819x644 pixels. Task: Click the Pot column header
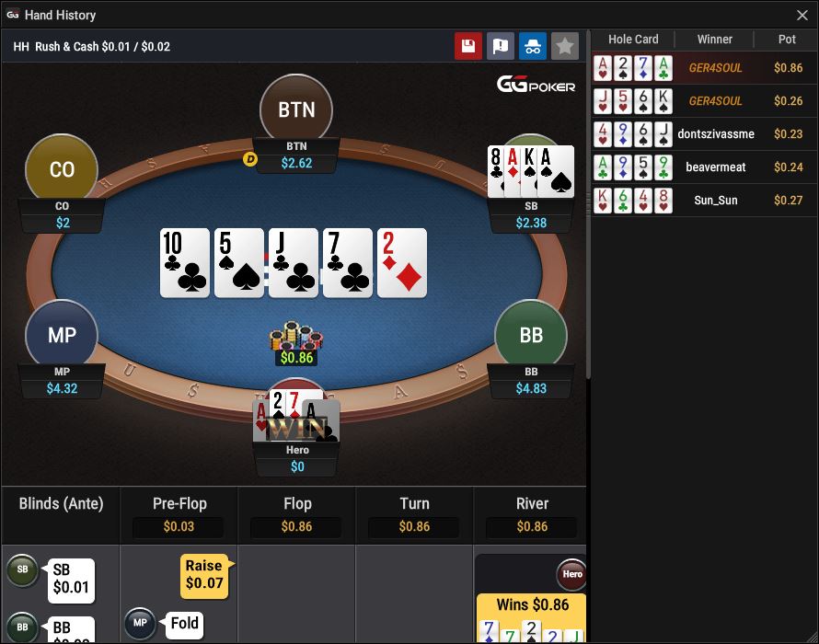(786, 40)
